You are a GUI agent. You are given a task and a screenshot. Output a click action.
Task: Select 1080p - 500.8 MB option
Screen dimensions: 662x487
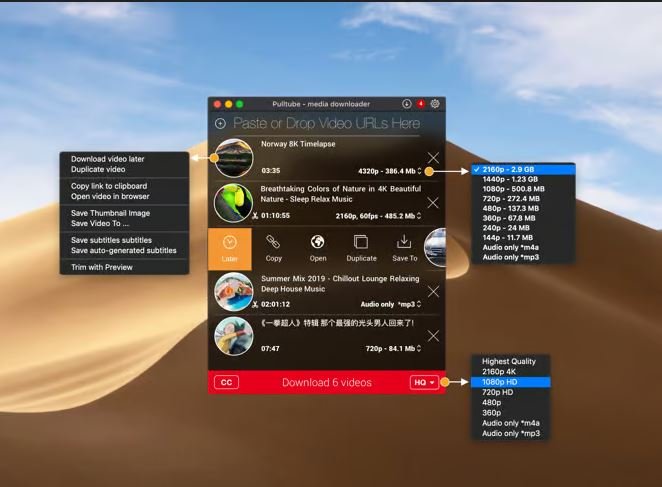click(x=523, y=189)
